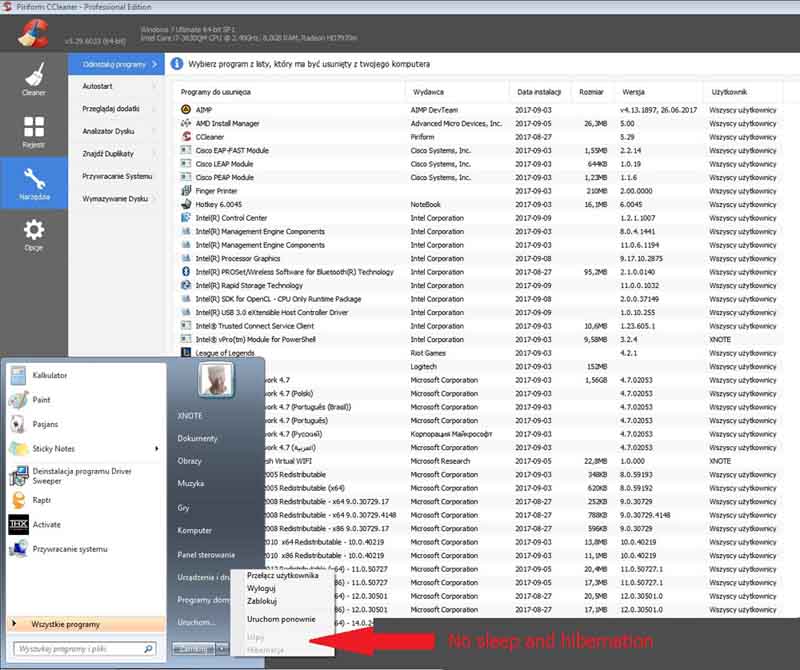Sort by Data instalacji column header
This screenshot has height=670, width=800.
click(540, 92)
